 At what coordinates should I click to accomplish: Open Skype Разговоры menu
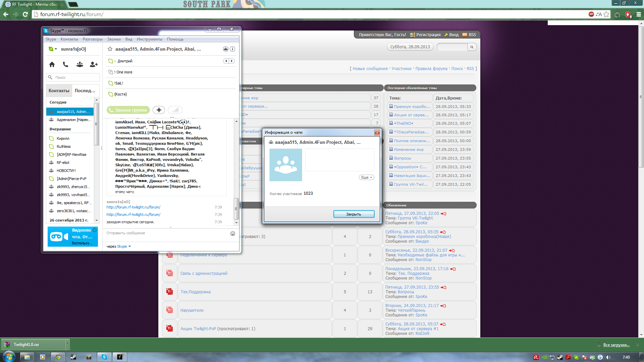click(x=93, y=39)
